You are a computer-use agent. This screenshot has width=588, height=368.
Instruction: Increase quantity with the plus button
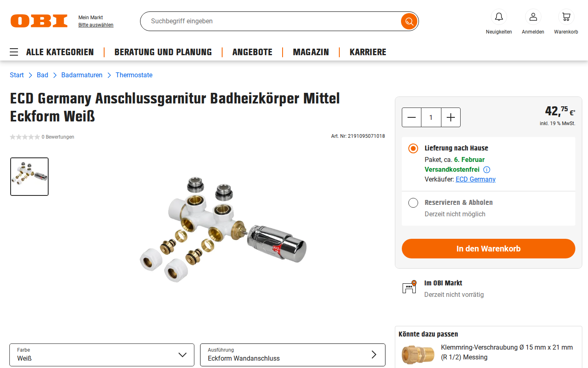coord(451,117)
